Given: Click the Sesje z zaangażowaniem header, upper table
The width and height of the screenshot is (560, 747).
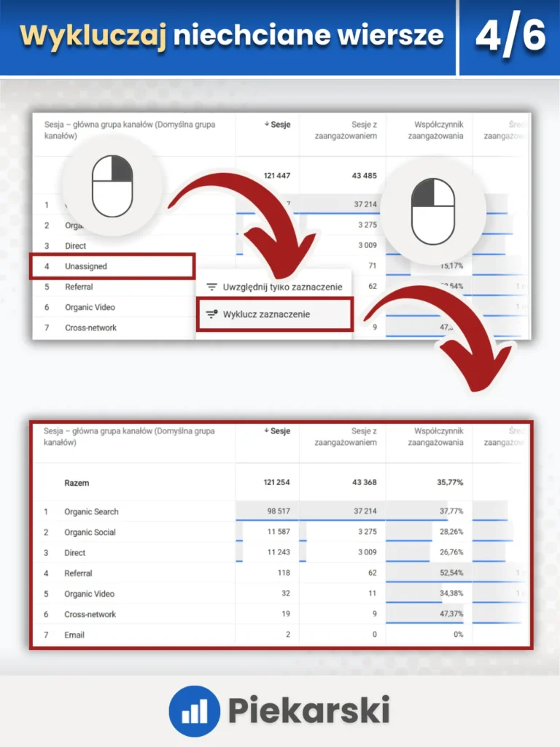Looking at the screenshot, I should [x=346, y=130].
